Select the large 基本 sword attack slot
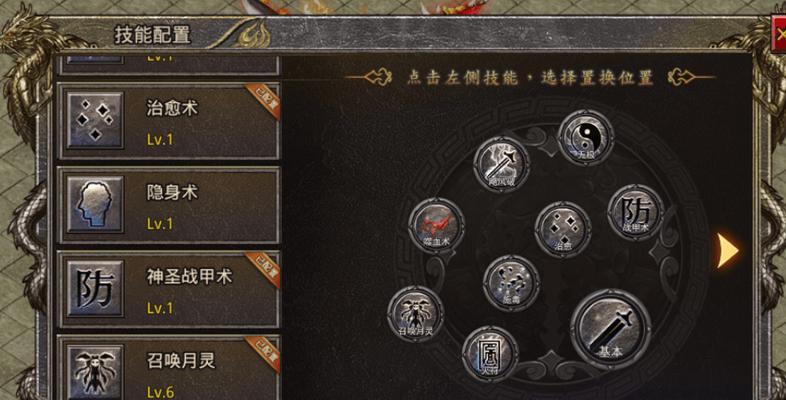Screen dimensions: 786x400 pos(610,329)
